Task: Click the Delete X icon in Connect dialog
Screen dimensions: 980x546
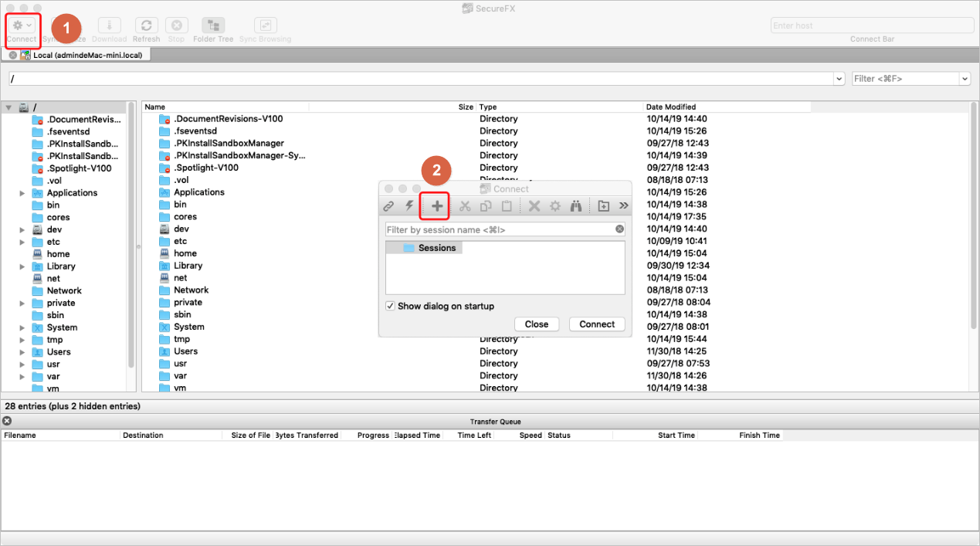Action: point(534,206)
